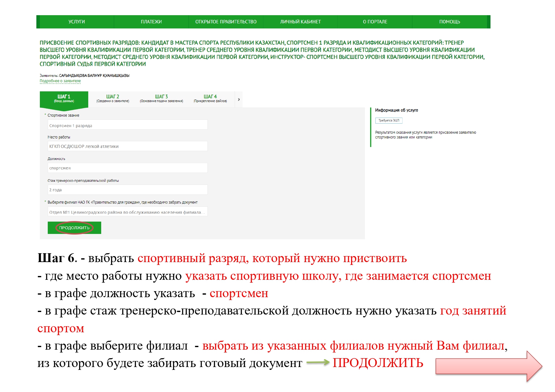Screen dimensions: 555x392
Task: Switch to the ШАГ 3 tab
Action: pyautogui.click(x=161, y=99)
